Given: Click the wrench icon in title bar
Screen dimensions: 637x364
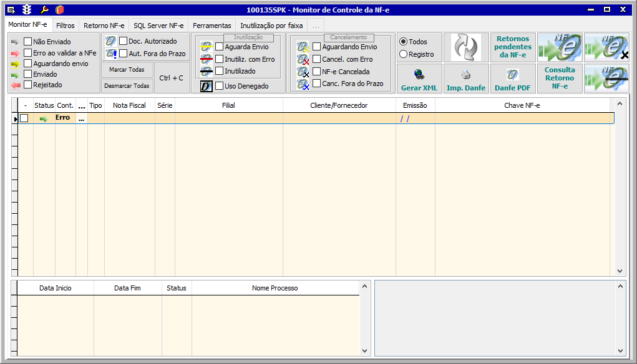Looking at the screenshot, I should coord(44,9).
